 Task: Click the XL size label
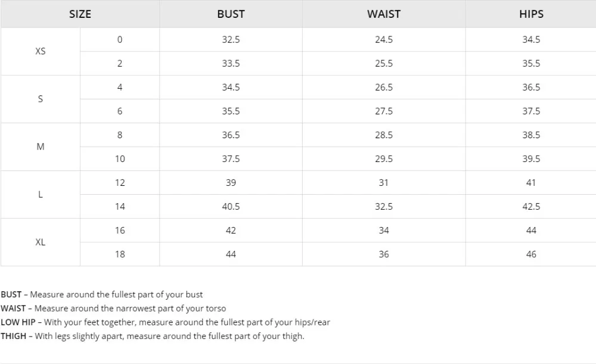(41, 242)
